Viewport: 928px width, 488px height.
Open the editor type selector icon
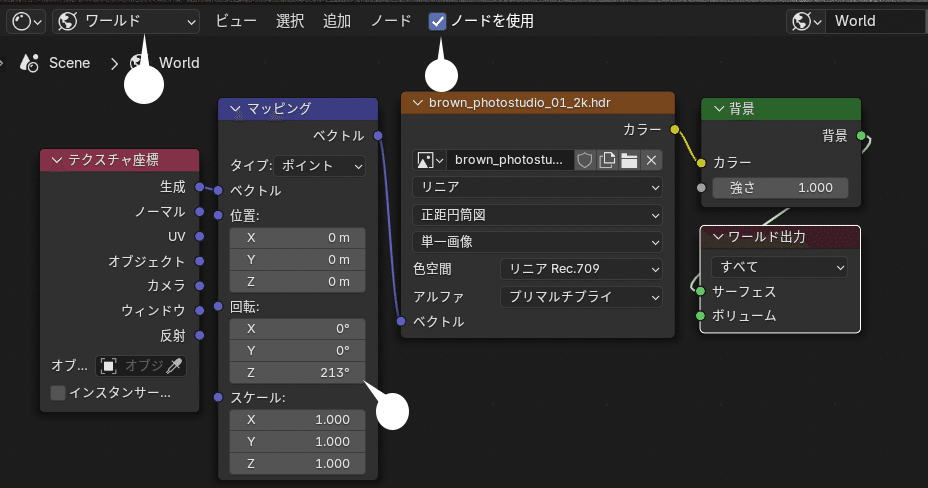26,22
